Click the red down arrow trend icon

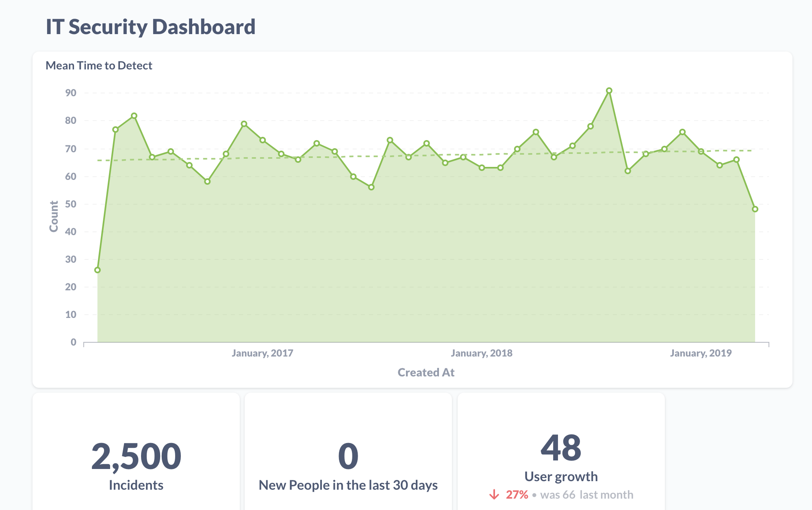click(494, 495)
